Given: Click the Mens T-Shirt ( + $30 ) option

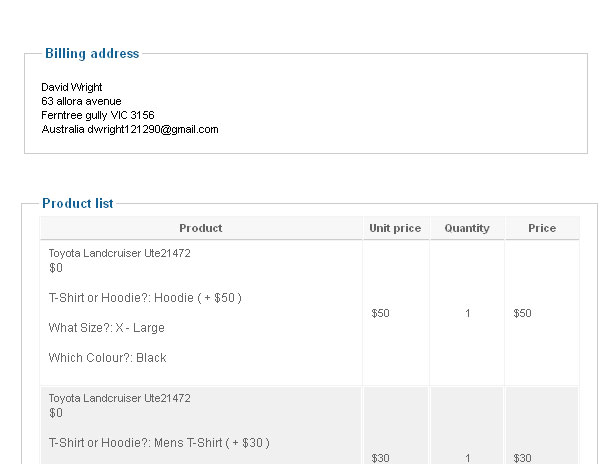Looking at the screenshot, I should tap(212, 443).
